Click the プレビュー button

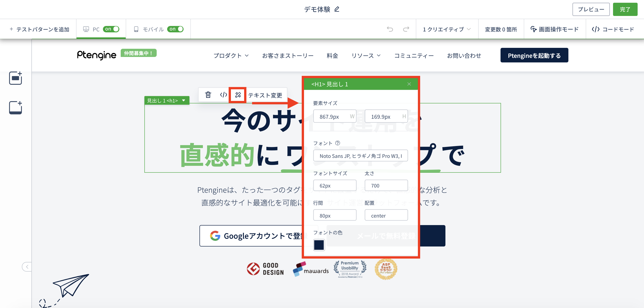coord(591,9)
